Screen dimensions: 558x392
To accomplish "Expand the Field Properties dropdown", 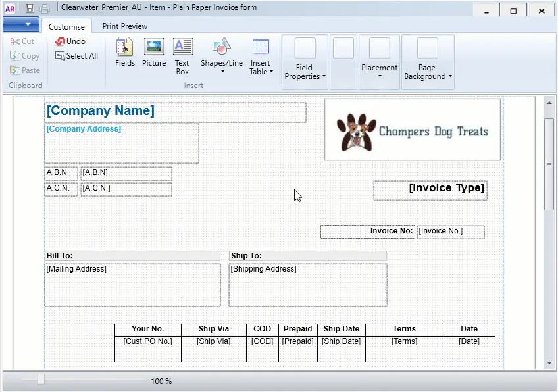I will tap(305, 61).
